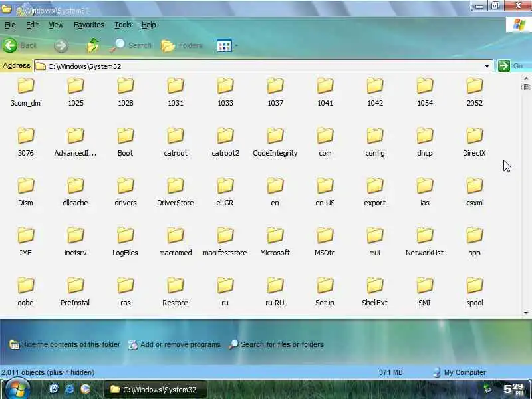Select the en-US folder

[x=325, y=192]
